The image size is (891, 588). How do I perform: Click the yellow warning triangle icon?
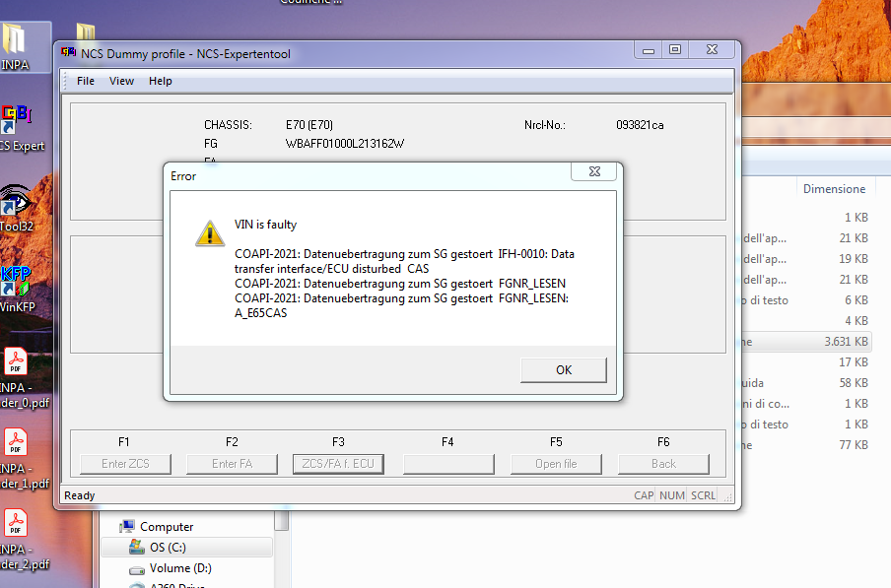point(210,233)
